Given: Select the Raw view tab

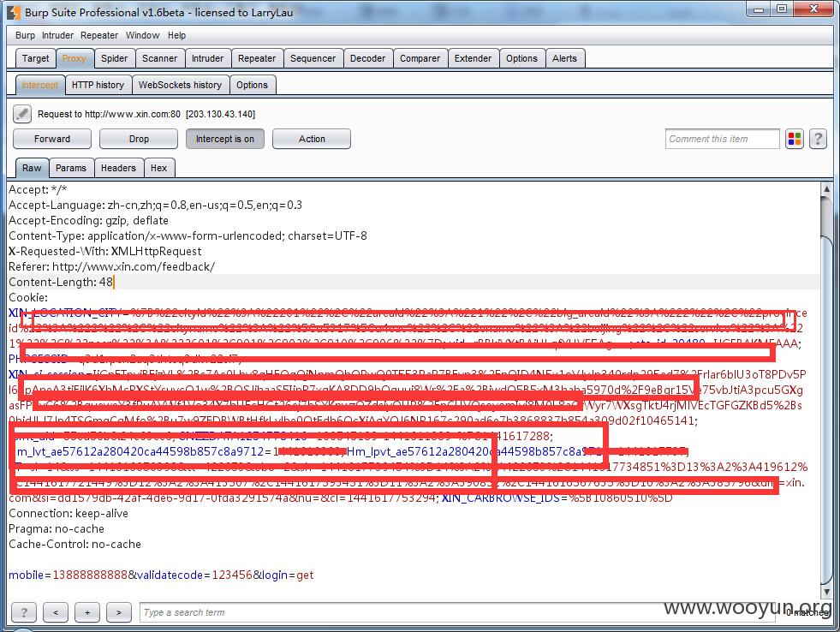Looking at the screenshot, I should coord(32,168).
